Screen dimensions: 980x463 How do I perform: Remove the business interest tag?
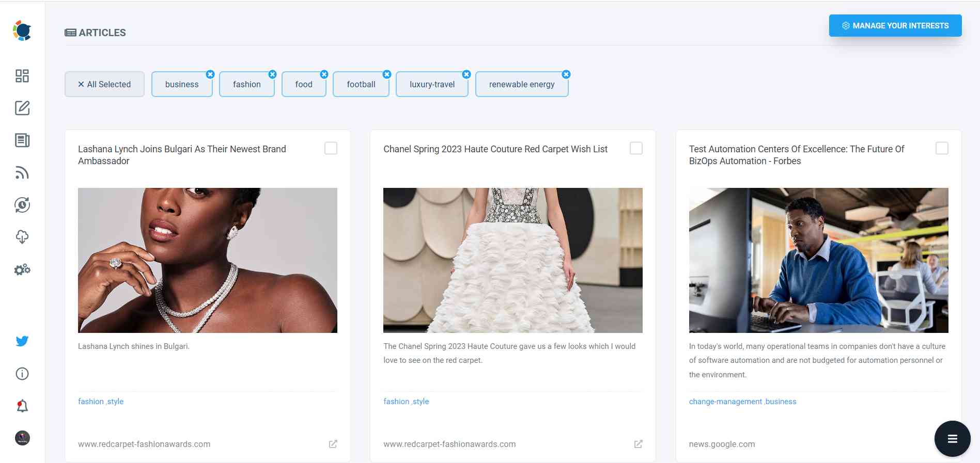pyautogui.click(x=210, y=74)
